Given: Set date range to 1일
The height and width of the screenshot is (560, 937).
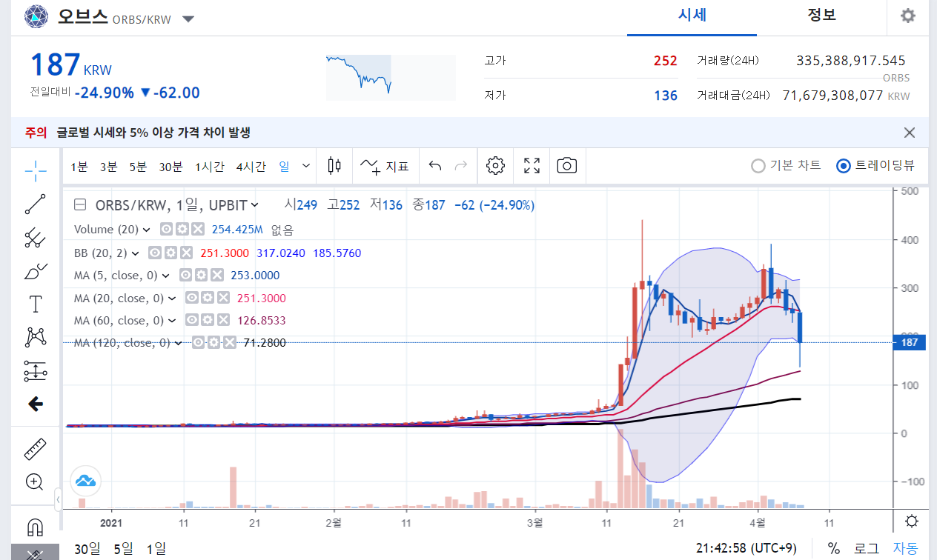Looking at the screenshot, I should pos(156,549).
